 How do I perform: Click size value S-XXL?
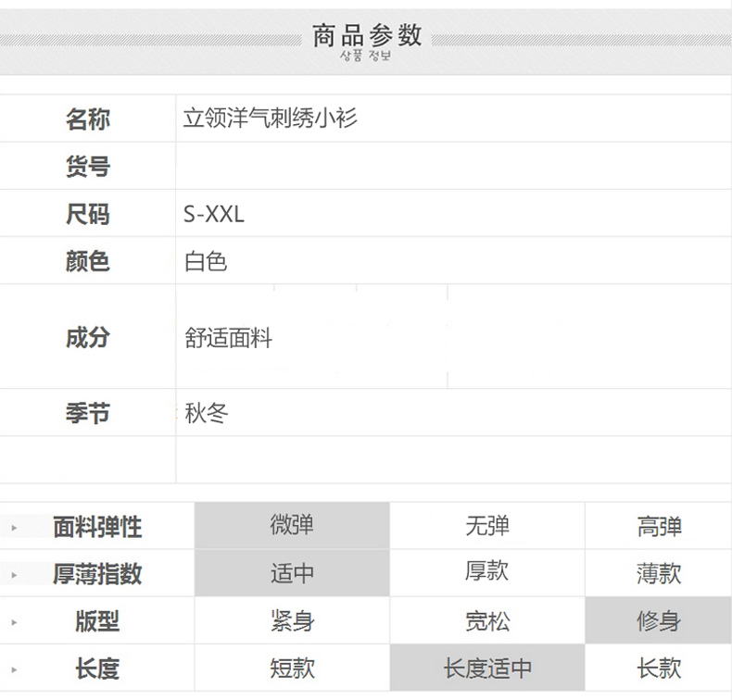pyautogui.click(x=214, y=215)
